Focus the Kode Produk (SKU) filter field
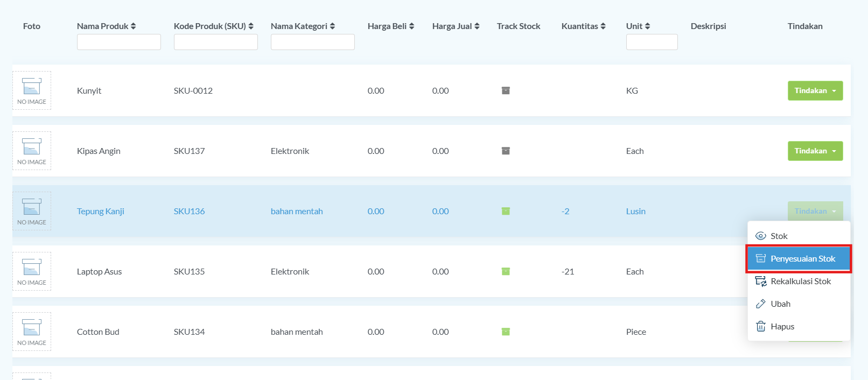Viewport: 868px width, 380px height. 216,42
